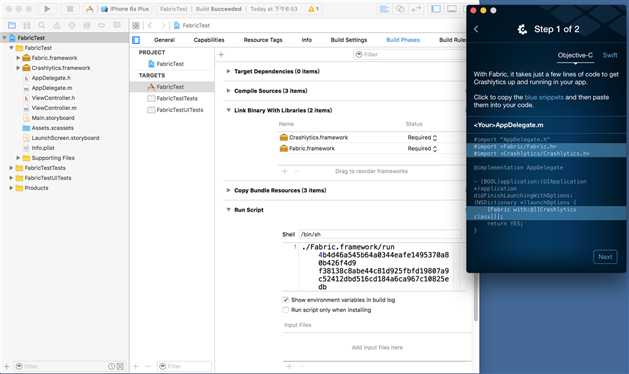Image resolution: width=629 pixels, height=374 pixels.
Task: Expand Fabric.framework in navigator
Action: [x=18, y=58]
